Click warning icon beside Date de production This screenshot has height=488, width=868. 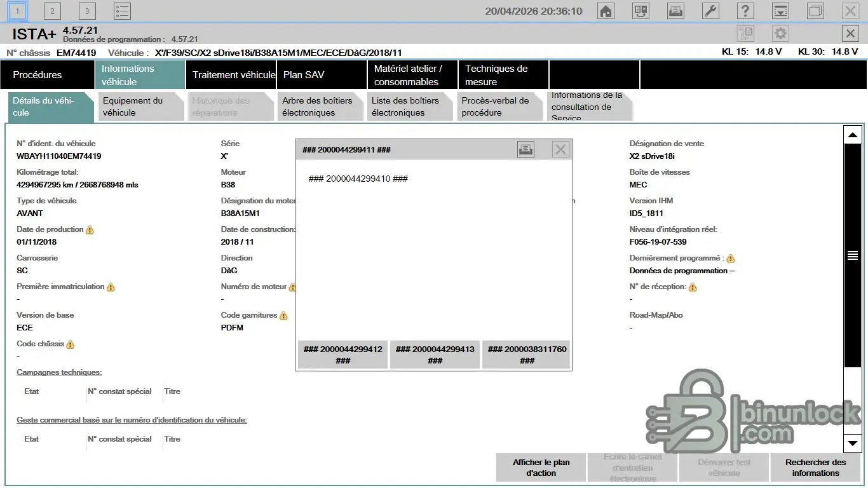[90, 229]
